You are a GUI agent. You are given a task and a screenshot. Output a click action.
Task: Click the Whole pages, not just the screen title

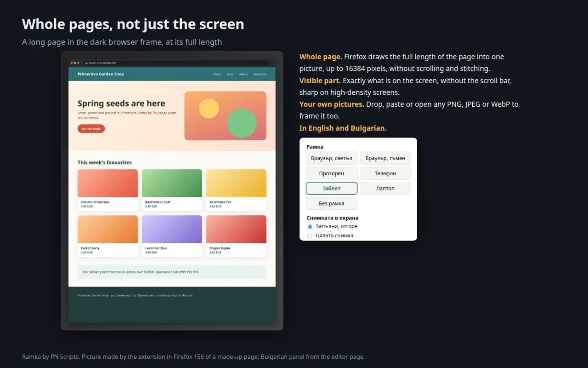[133, 24]
